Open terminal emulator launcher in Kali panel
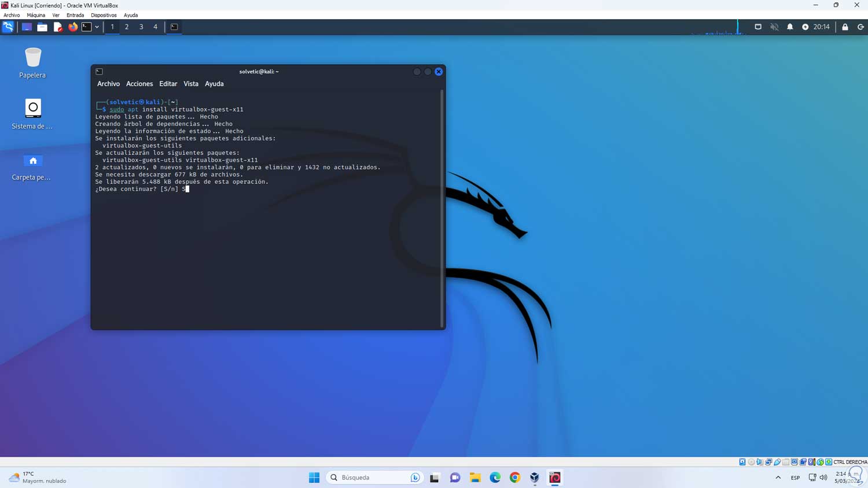Viewport: 868px width, 488px height. [x=87, y=27]
